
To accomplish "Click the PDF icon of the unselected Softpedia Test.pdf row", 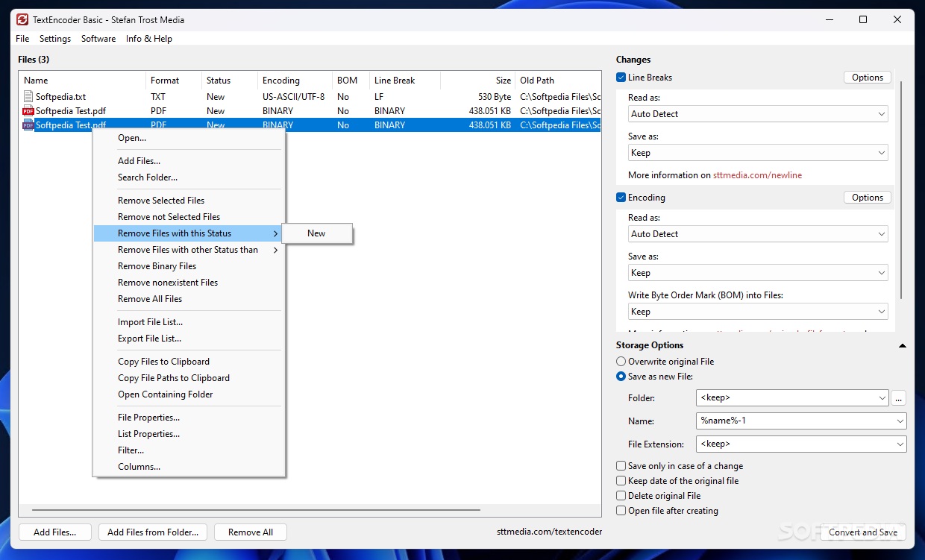I will (x=28, y=111).
